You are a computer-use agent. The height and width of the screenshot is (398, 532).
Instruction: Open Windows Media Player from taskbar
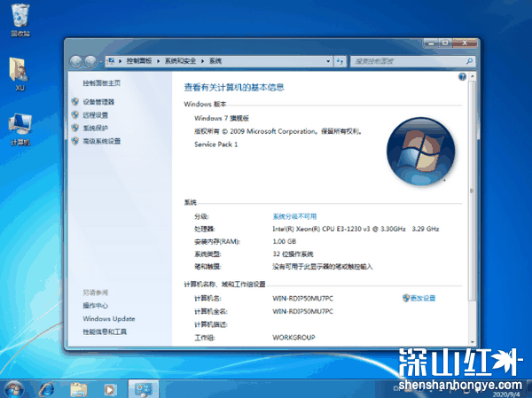[110, 389]
